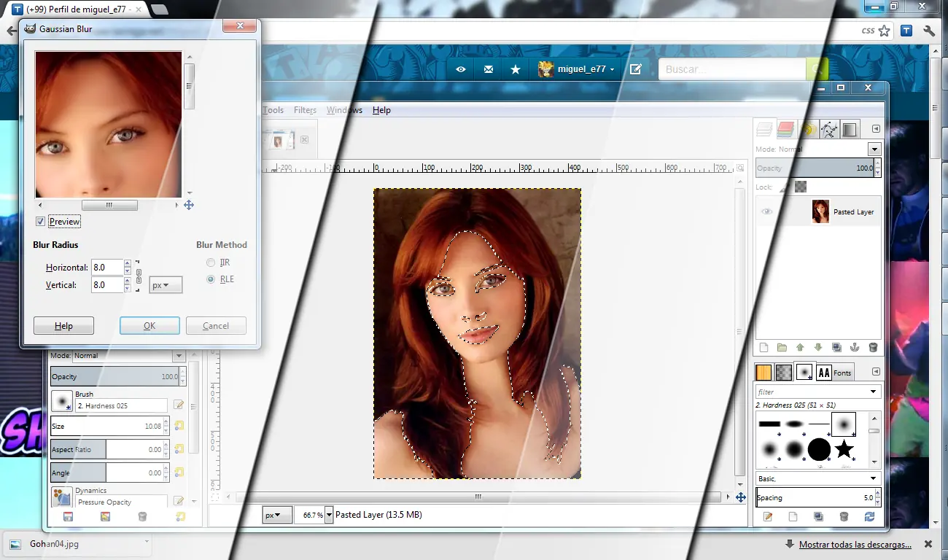Duplicate the layer in the layers panel
The height and width of the screenshot is (560, 948).
click(x=836, y=348)
